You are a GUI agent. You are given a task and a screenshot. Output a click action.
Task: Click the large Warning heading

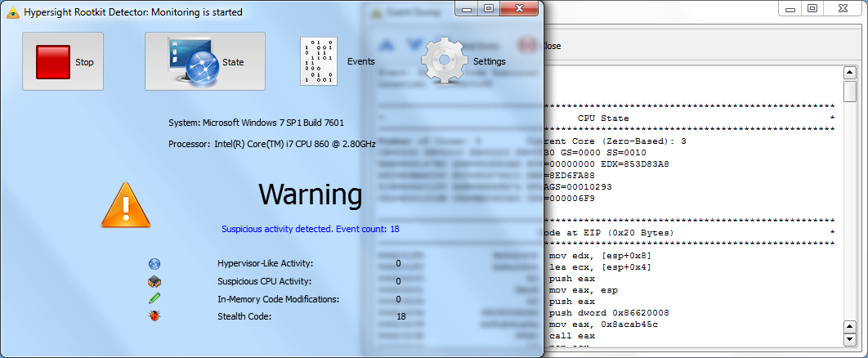[311, 195]
